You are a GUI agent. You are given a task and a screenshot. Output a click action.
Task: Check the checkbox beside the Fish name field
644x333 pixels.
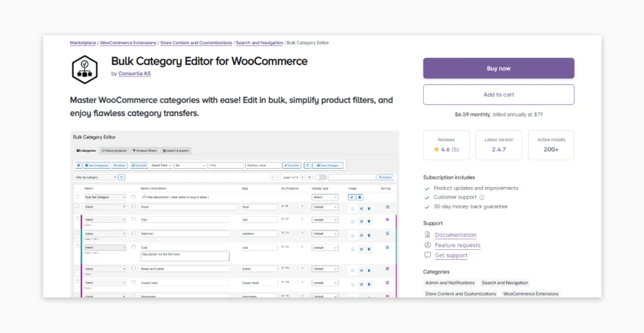pos(133,219)
